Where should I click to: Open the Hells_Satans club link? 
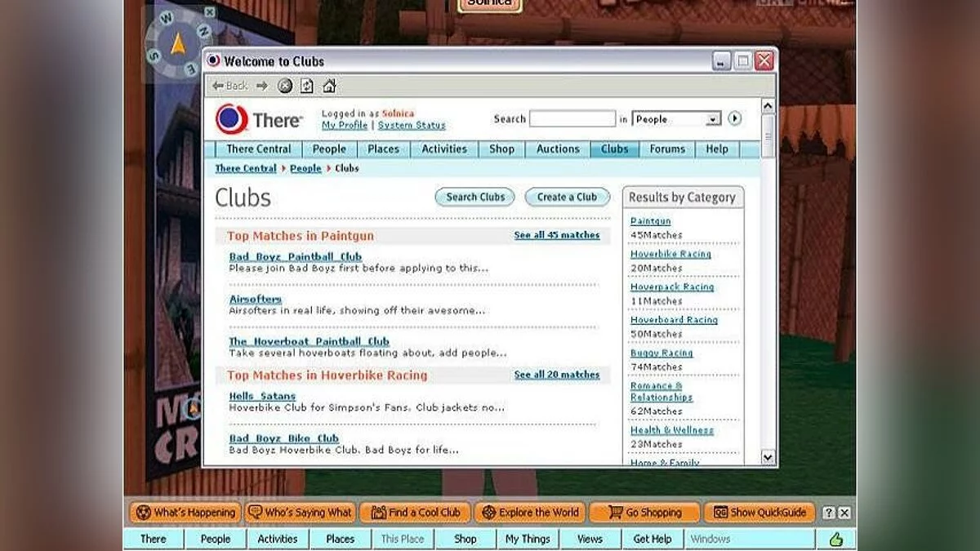(262, 396)
